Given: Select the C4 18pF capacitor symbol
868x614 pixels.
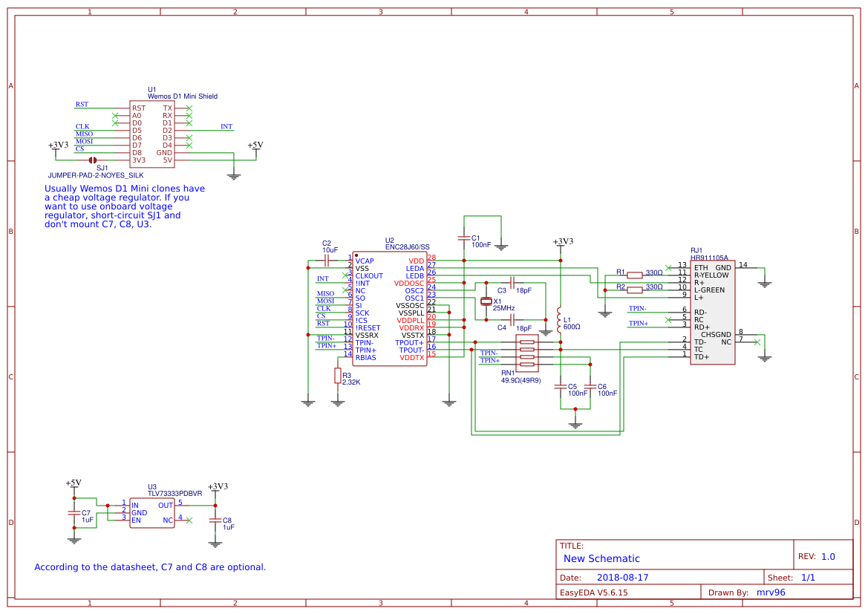Looking at the screenshot, I should point(512,320).
